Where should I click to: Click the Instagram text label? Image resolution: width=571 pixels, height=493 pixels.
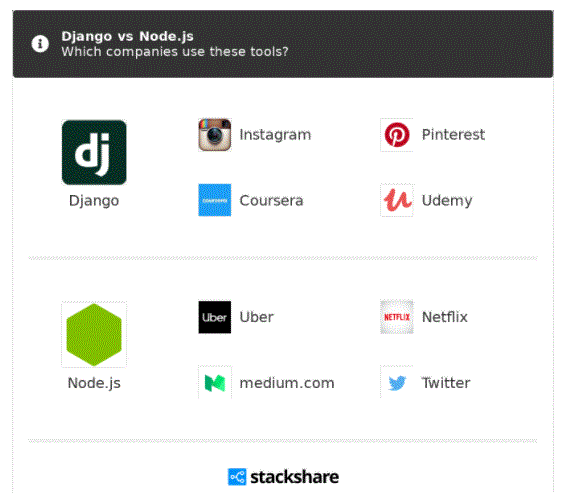click(x=275, y=135)
